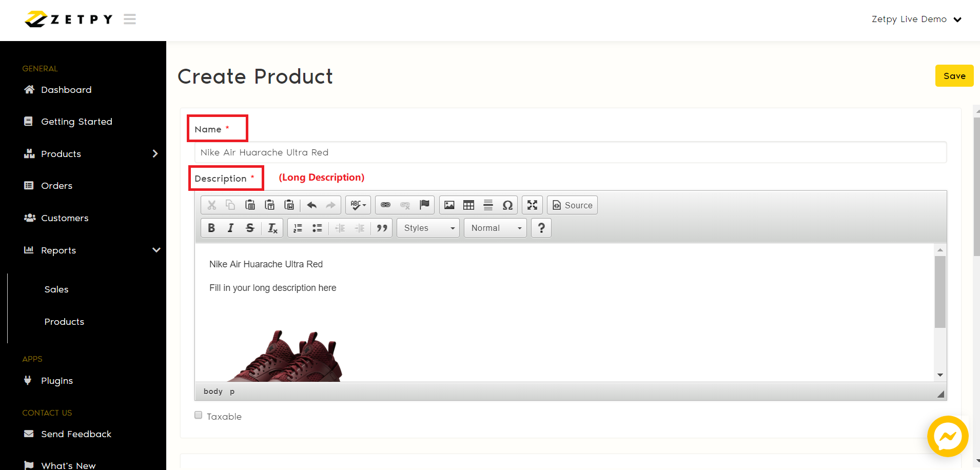
Task: Click the Decrease Indent icon
Action: 340,228
